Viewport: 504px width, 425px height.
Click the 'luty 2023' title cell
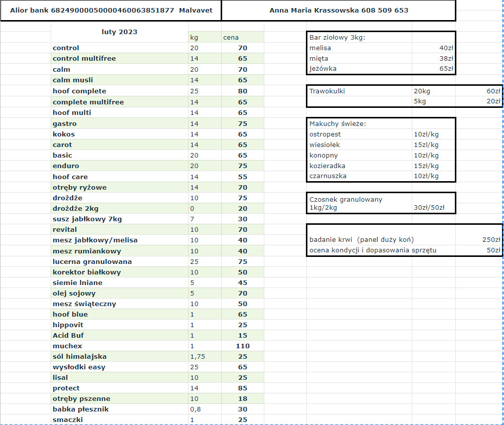point(119,32)
